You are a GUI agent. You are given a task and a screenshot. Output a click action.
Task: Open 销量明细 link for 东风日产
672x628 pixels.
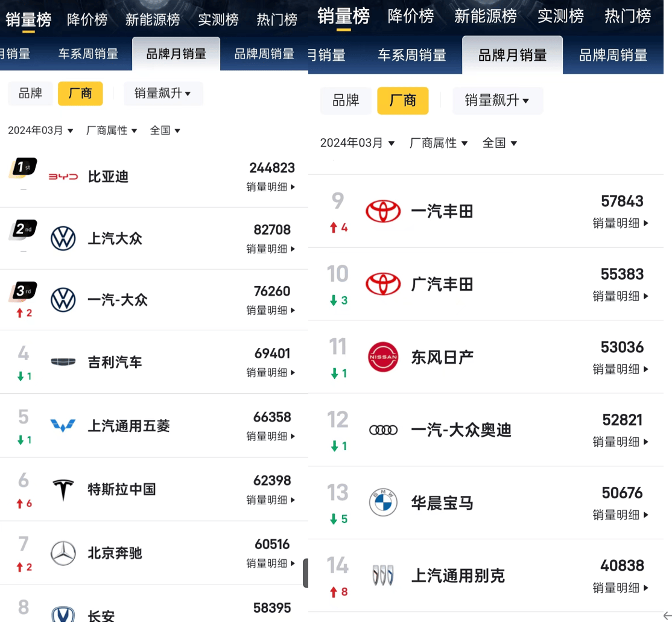621,369
